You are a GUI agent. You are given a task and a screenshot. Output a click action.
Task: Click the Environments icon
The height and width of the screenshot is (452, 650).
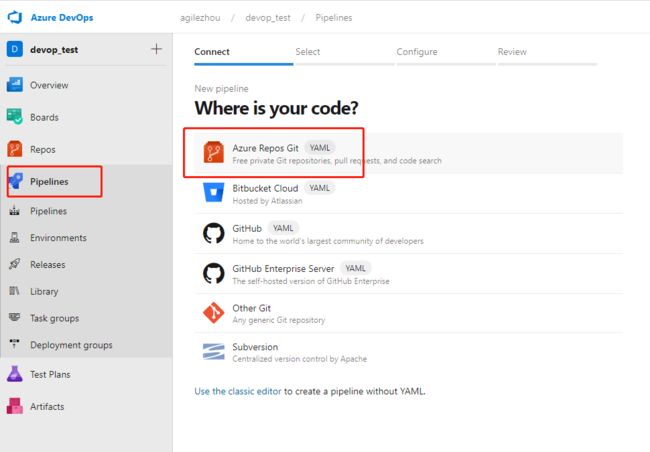click(15, 238)
